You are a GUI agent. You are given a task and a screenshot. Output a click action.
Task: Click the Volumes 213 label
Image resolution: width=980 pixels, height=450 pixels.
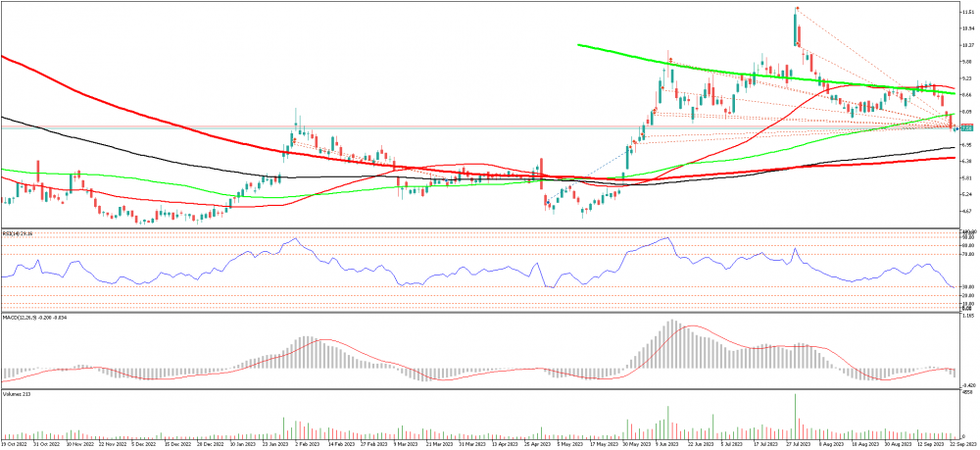[17, 394]
